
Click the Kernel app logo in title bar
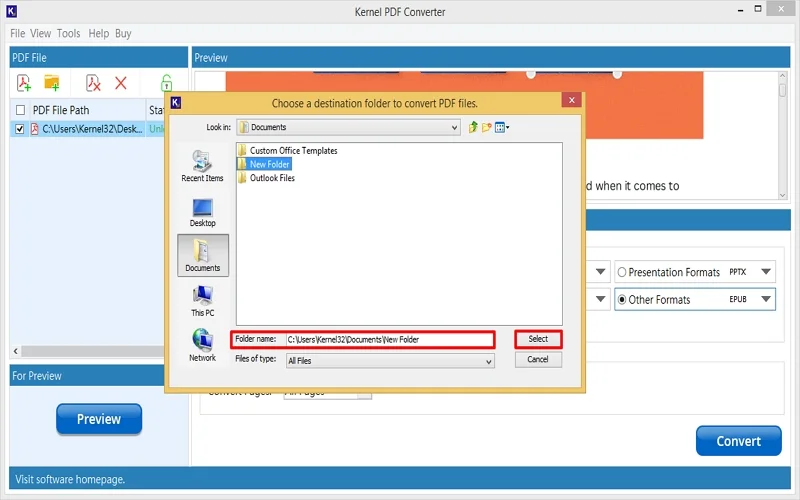click(11, 11)
